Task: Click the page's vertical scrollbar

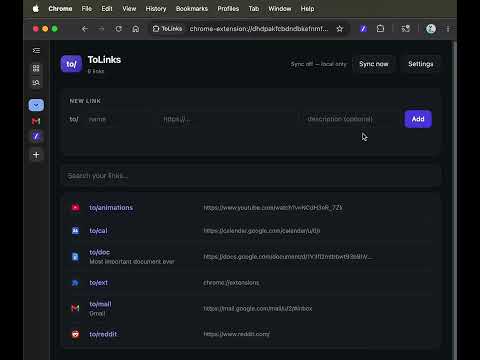Action: pos(454,200)
